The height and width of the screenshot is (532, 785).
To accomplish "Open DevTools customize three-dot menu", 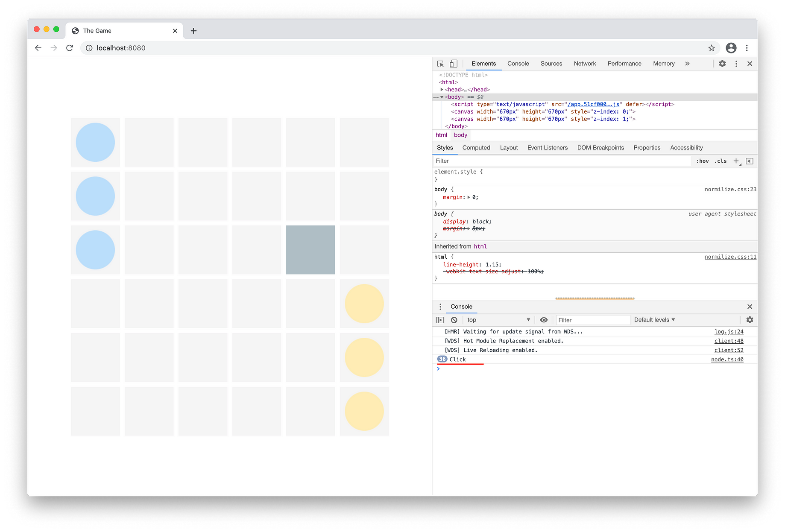I will click(736, 64).
